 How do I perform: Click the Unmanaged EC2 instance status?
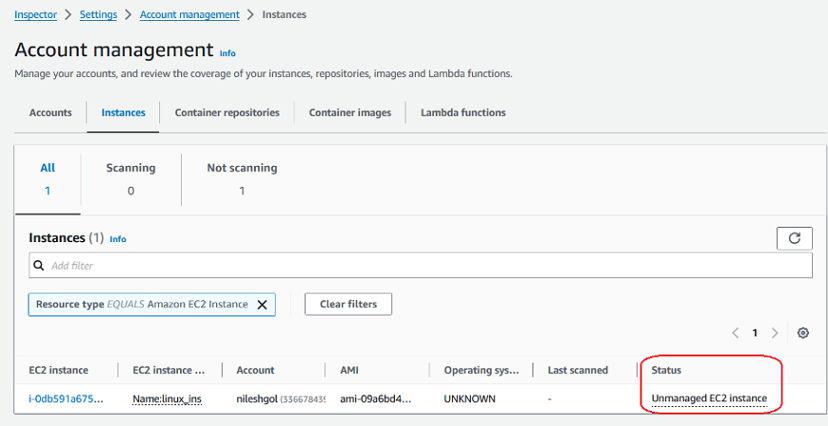click(709, 399)
